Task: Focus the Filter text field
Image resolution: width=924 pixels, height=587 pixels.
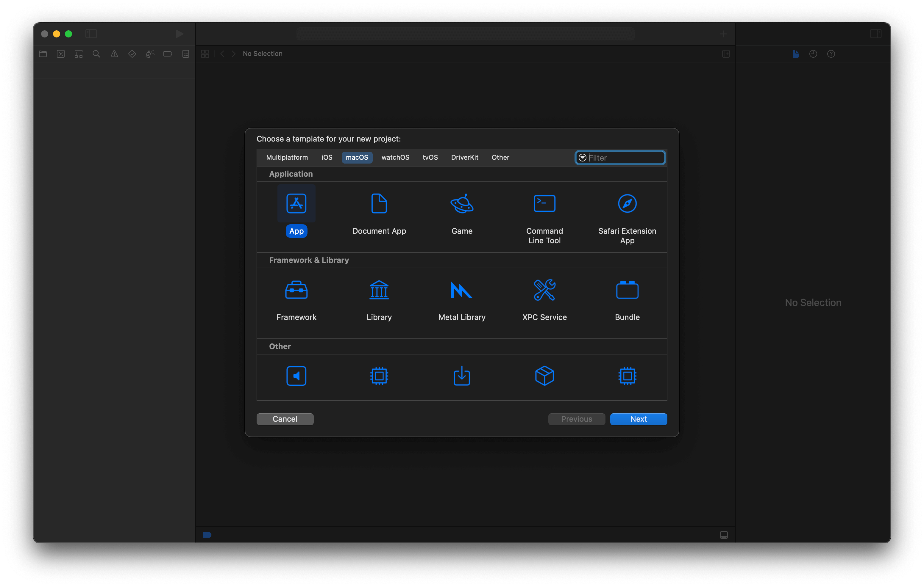Action: pos(625,158)
